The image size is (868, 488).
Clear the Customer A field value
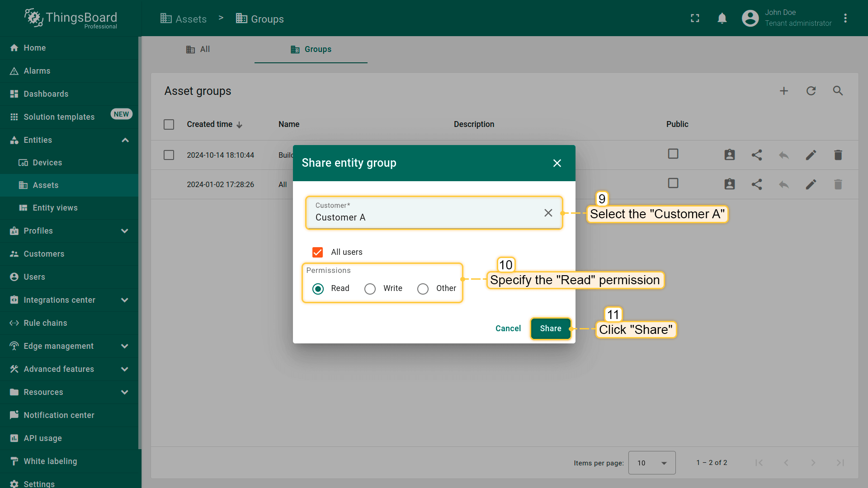548,213
